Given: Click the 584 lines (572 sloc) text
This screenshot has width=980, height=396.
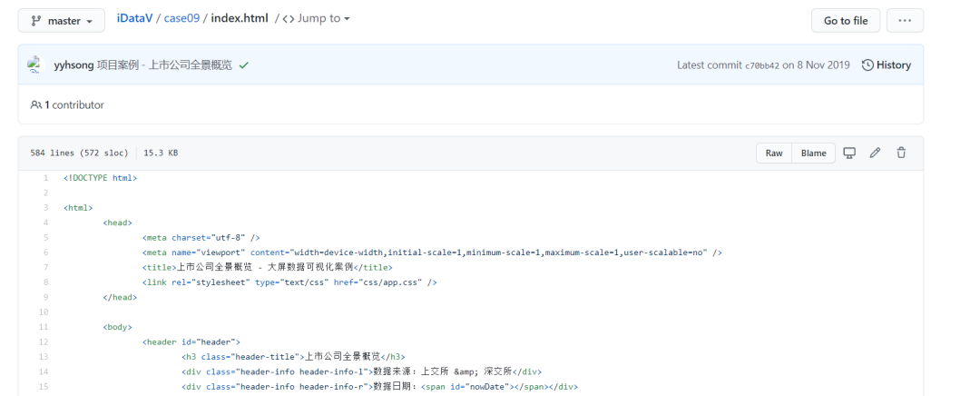Looking at the screenshot, I should pos(79,153).
